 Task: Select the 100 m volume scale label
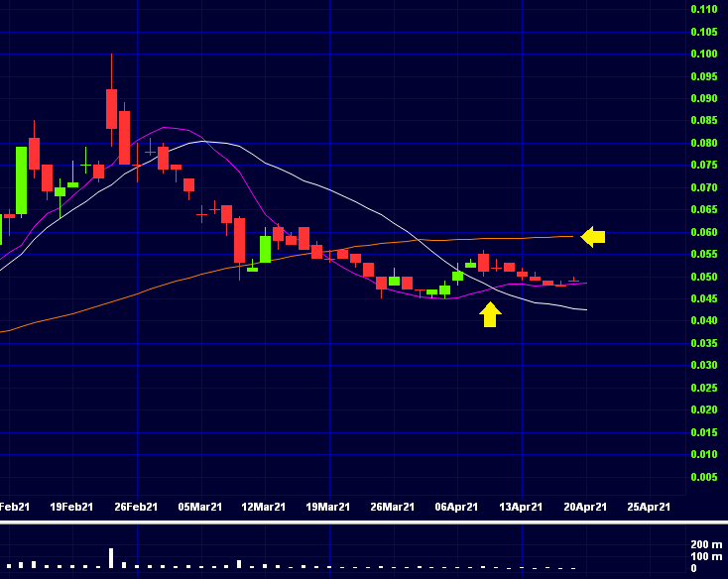coord(706,556)
